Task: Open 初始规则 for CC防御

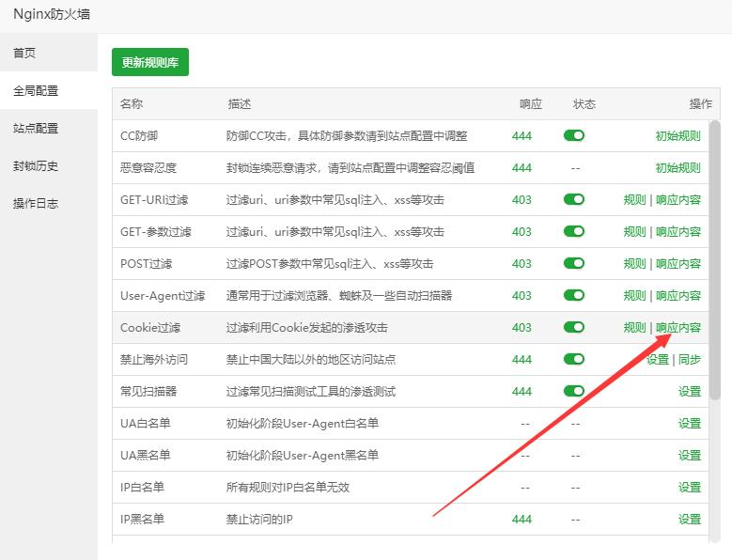Action: coord(677,136)
